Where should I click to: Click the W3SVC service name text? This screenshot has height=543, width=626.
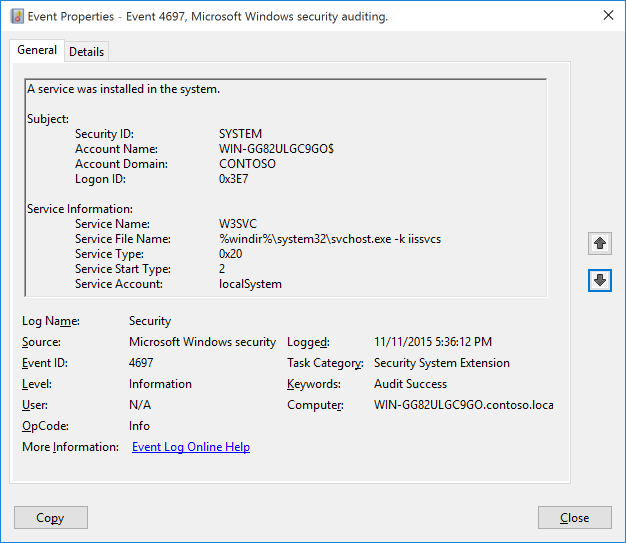(x=238, y=224)
